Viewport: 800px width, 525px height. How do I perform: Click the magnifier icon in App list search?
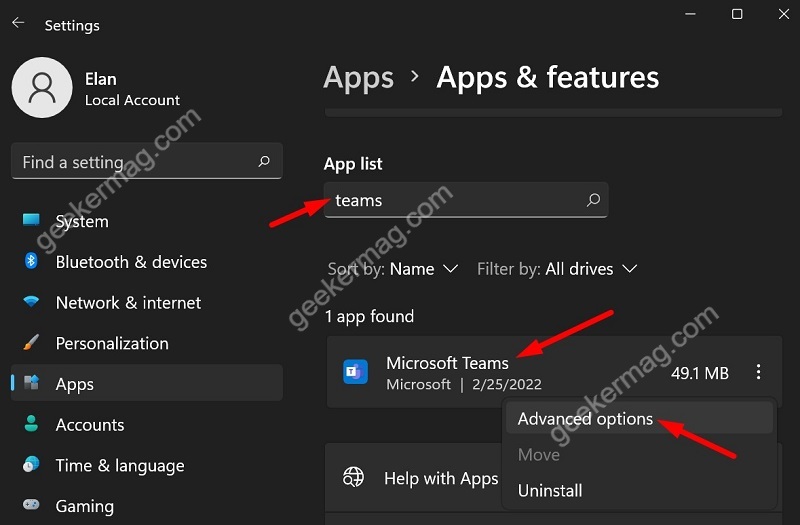593,199
